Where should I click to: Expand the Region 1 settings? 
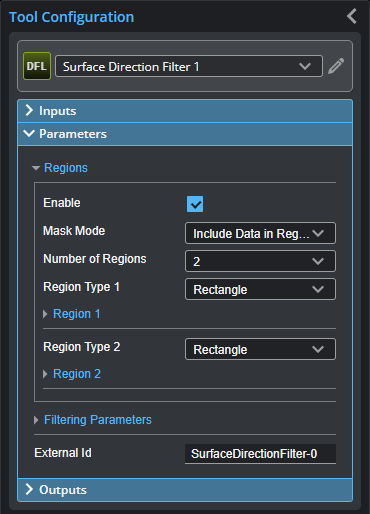(x=76, y=314)
